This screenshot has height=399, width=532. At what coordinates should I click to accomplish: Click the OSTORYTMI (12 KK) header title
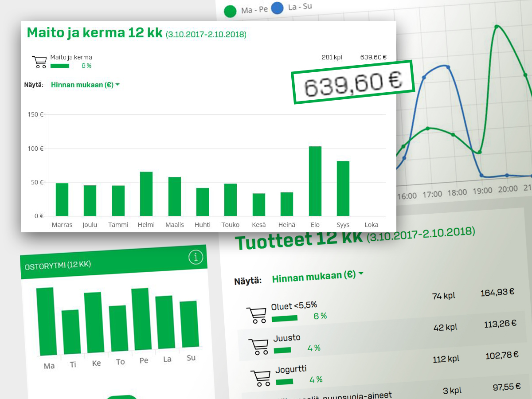click(x=58, y=266)
